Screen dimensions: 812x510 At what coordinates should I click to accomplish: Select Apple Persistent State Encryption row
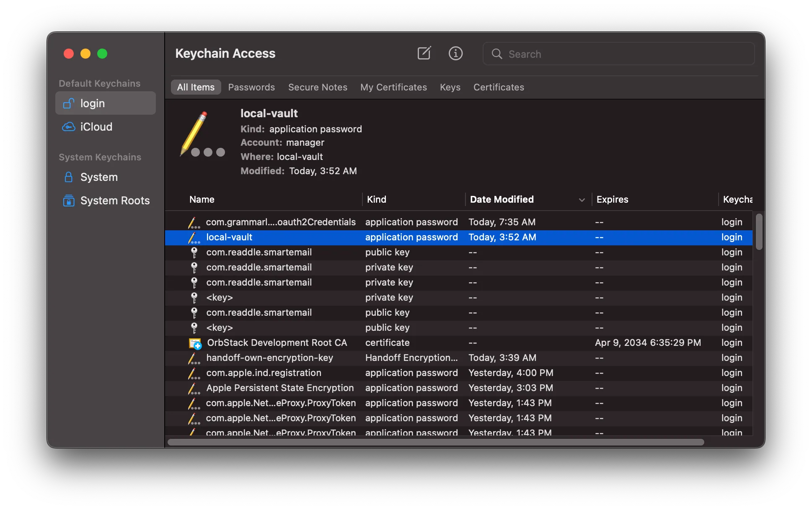point(459,388)
